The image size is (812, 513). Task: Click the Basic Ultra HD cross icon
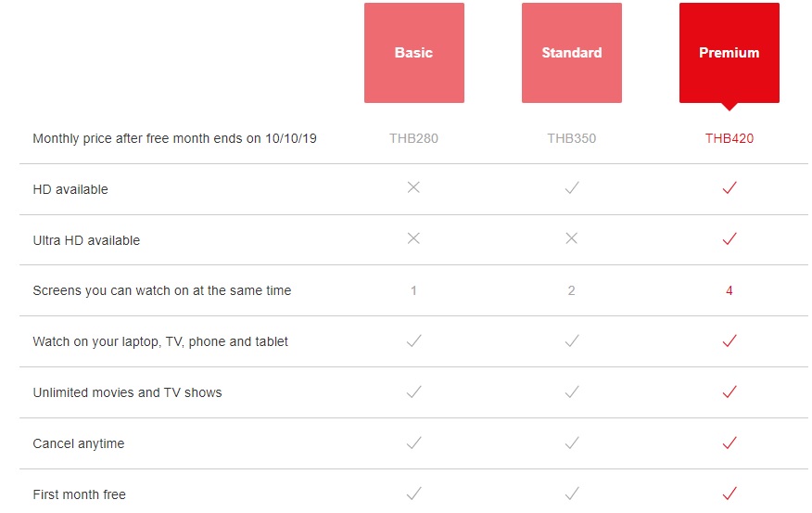point(413,238)
